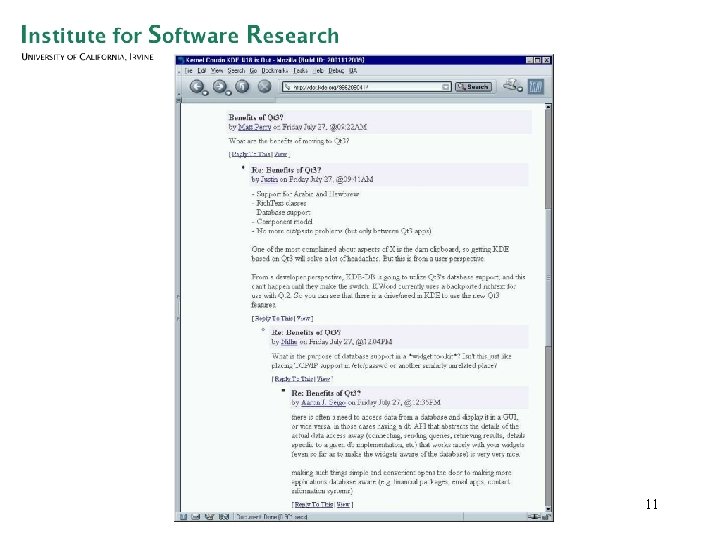The width and height of the screenshot is (720, 540).
Task: Click Reply To This under the 12:04PM reply
Action: 294,379
